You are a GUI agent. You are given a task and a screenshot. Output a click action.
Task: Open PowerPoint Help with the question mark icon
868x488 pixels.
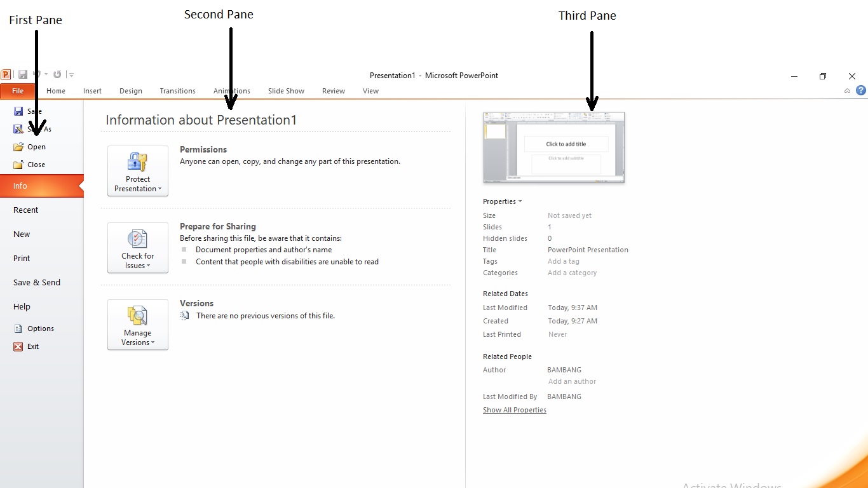[x=862, y=90]
